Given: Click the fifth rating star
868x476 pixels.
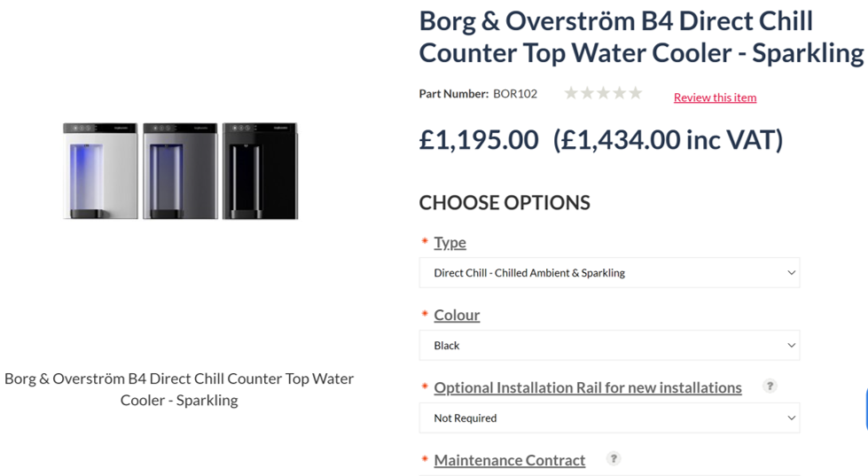Looking at the screenshot, I should click(x=635, y=93).
